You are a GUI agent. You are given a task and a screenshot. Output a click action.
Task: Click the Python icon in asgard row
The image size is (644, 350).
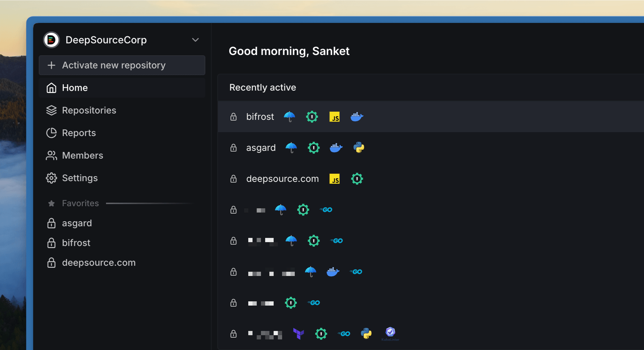(359, 148)
